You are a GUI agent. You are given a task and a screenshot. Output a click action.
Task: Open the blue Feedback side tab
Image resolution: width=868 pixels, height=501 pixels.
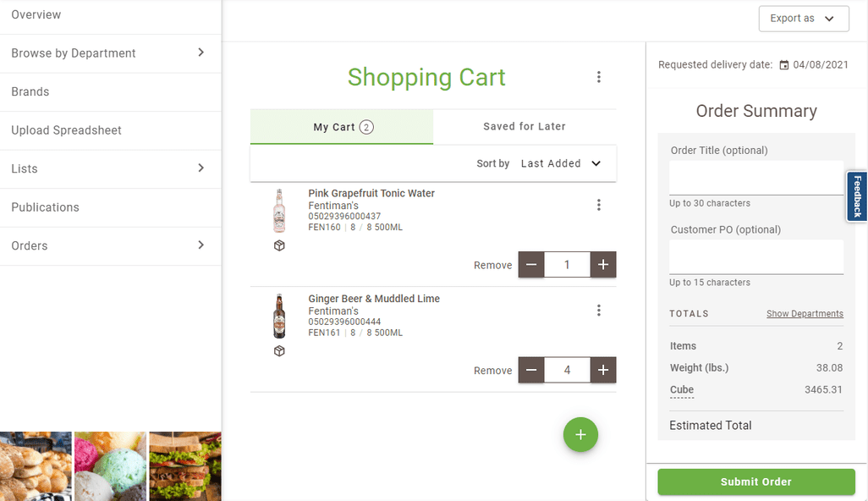point(857,196)
